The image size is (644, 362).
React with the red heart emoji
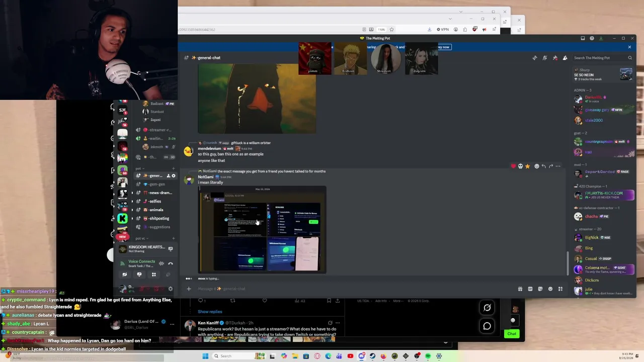tap(513, 166)
